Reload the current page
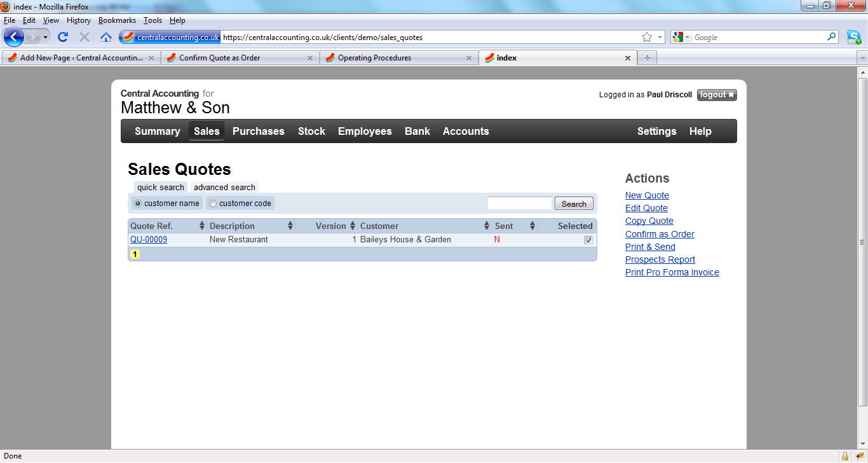Screen dimensions: 868x463 [x=63, y=37]
